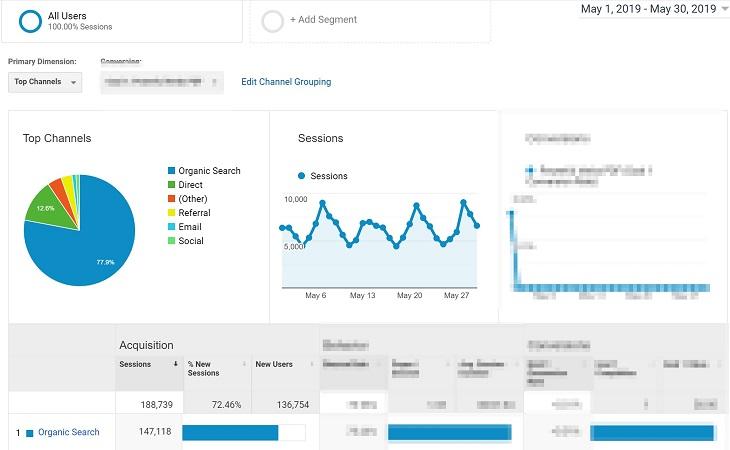The image size is (730, 450).
Task: Open the Organic Search channel row link
Action: [x=69, y=432]
